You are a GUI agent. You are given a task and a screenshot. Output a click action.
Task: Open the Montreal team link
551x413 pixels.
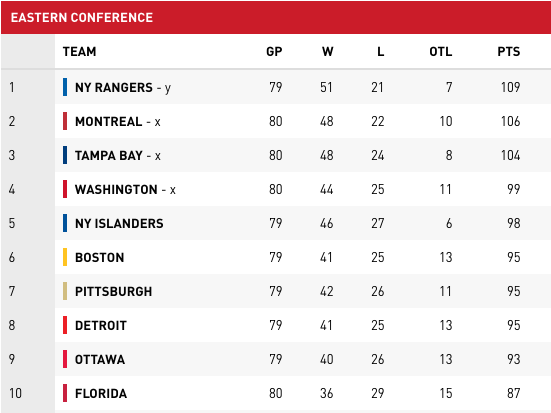pyautogui.click(x=109, y=122)
